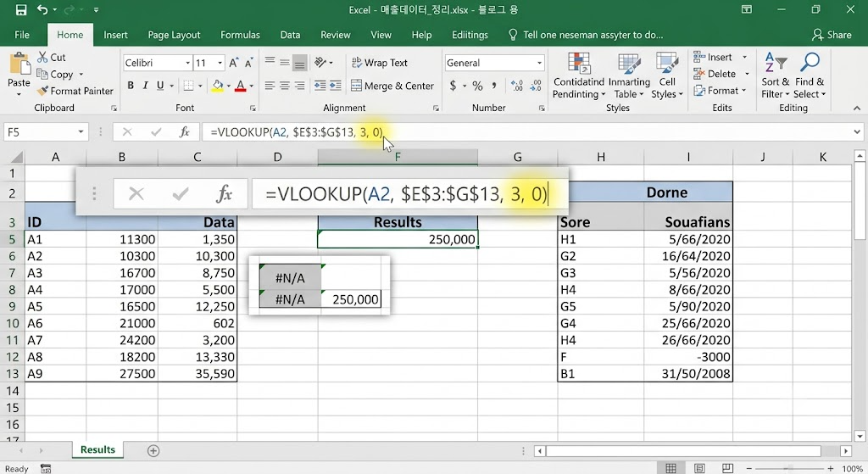Select cell F5 containing 250,000

coord(398,239)
